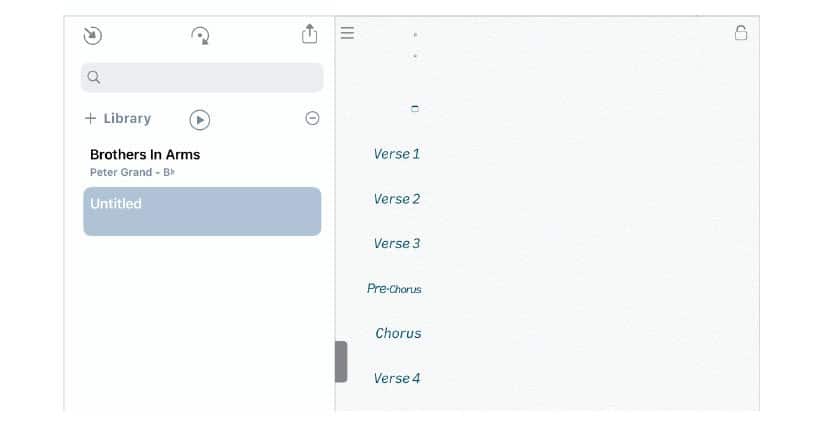Select the Pre-Chorus section label
Screen dimensions: 815x435
[394, 288]
